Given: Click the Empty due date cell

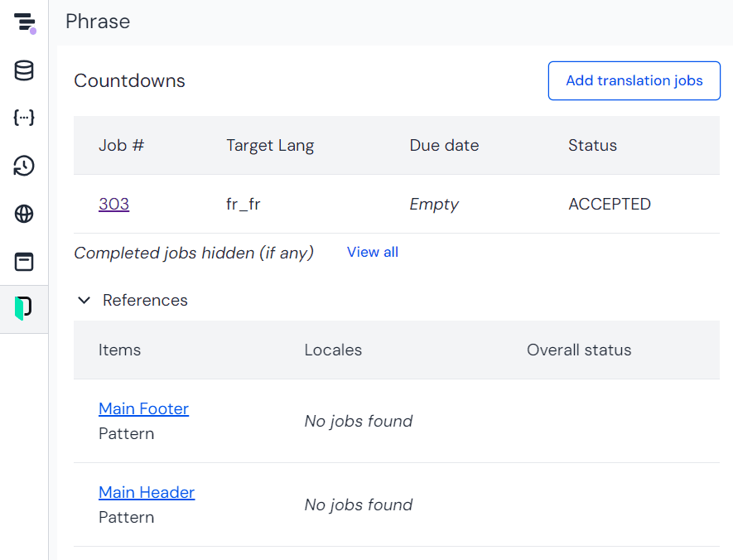Looking at the screenshot, I should pos(434,205).
